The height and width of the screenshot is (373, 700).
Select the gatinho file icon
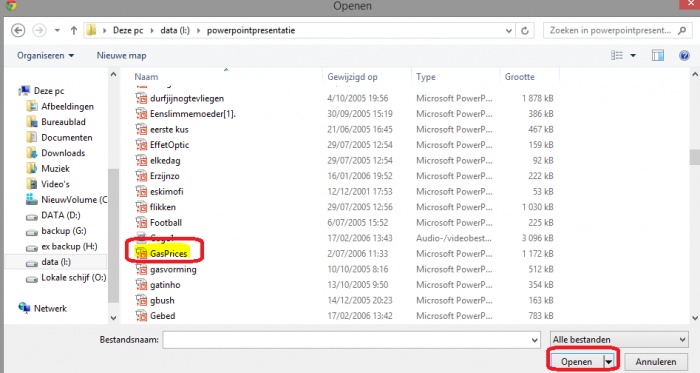(x=142, y=285)
